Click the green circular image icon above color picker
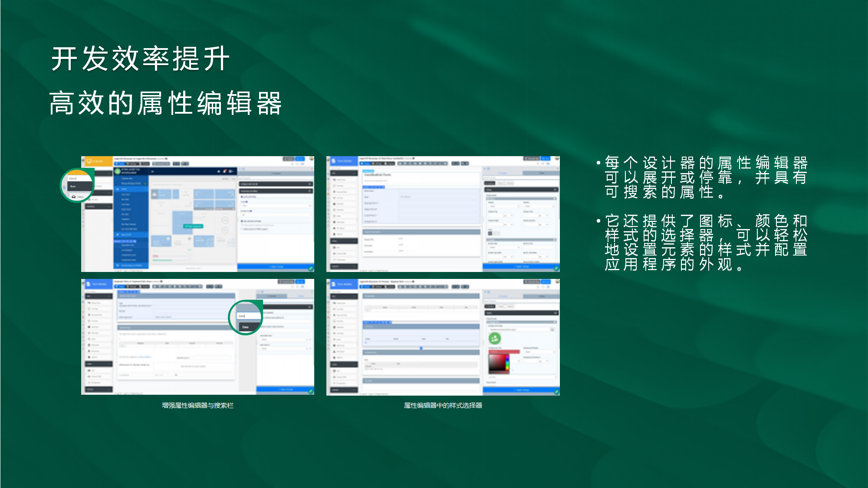The height and width of the screenshot is (488, 868). pos(495,338)
